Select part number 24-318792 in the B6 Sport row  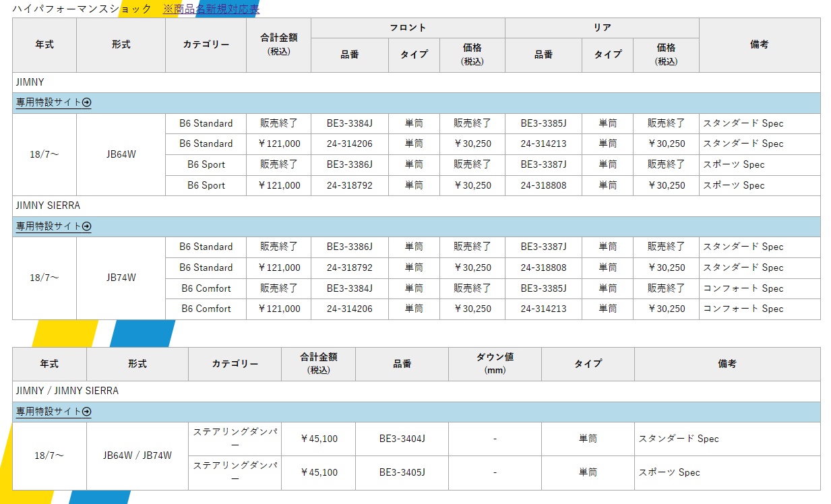coord(350,185)
